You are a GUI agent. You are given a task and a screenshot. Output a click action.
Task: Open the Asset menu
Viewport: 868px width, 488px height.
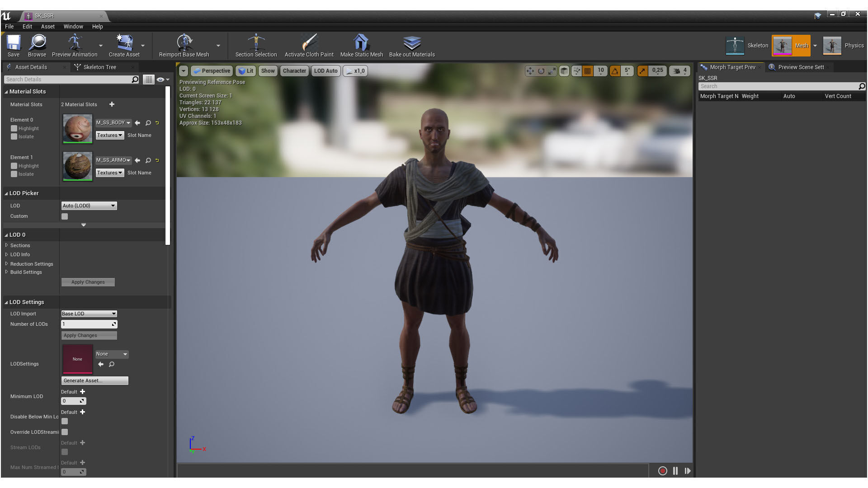pyautogui.click(x=47, y=27)
